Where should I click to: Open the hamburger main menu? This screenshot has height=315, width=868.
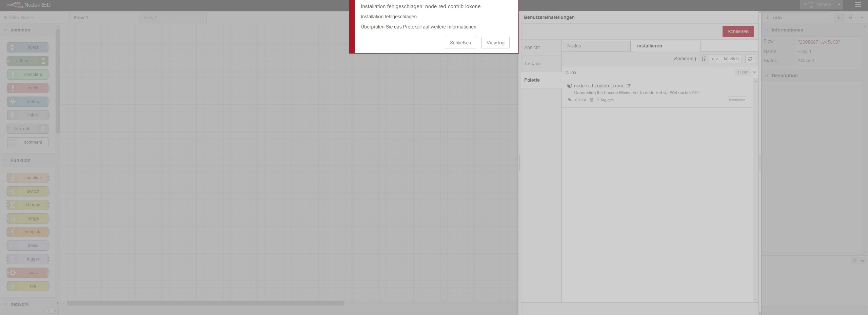tap(858, 5)
